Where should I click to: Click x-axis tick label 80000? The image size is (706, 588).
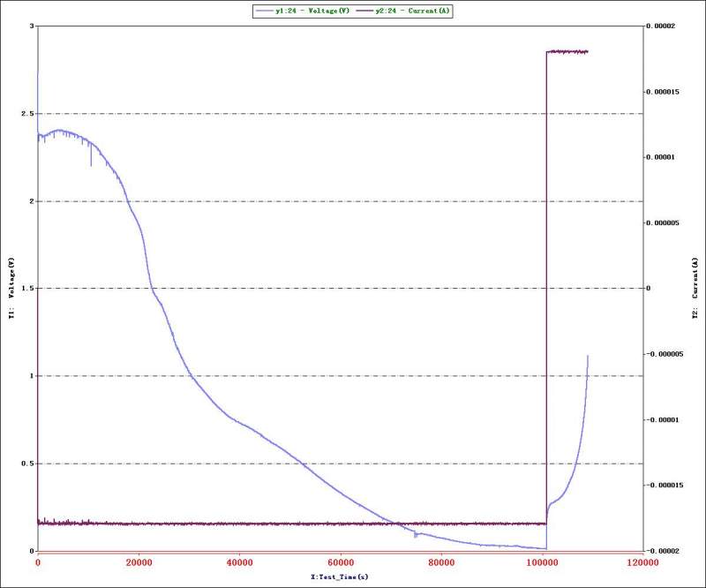441,562
